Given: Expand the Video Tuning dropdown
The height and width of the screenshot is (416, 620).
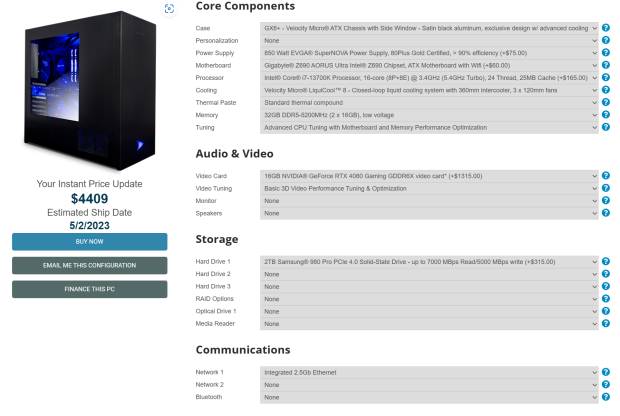Looking at the screenshot, I should [x=429, y=188].
